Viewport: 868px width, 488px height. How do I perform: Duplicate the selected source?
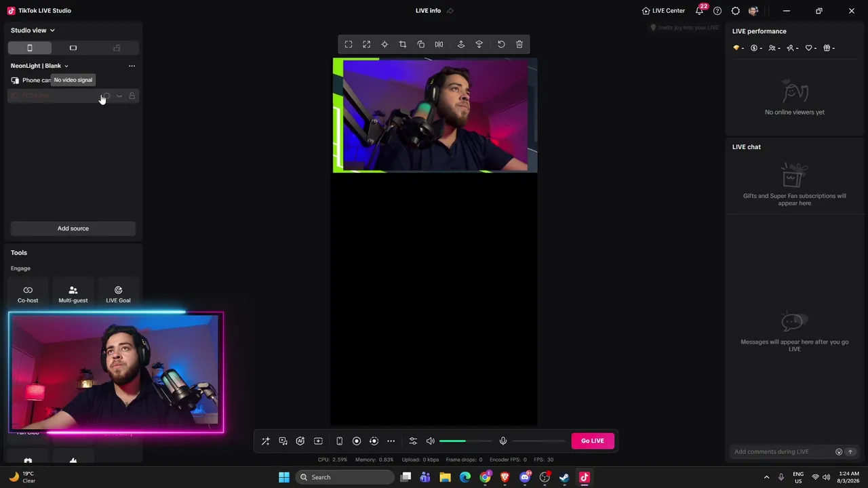point(421,45)
